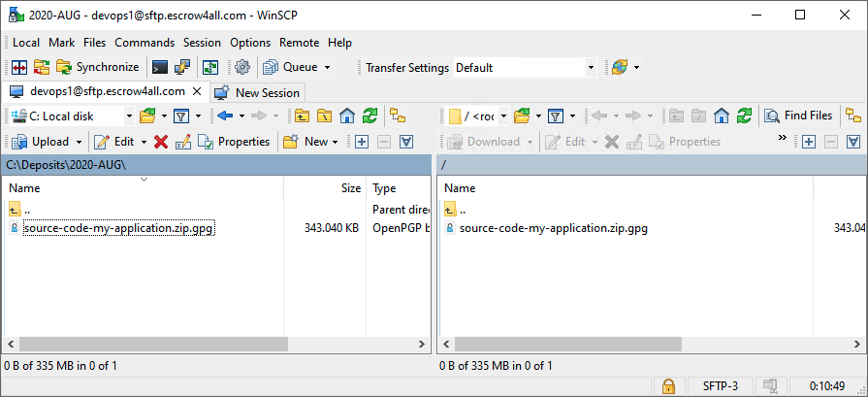Open the terminal console icon
Screen dimensions: 868x397
pos(160,68)
